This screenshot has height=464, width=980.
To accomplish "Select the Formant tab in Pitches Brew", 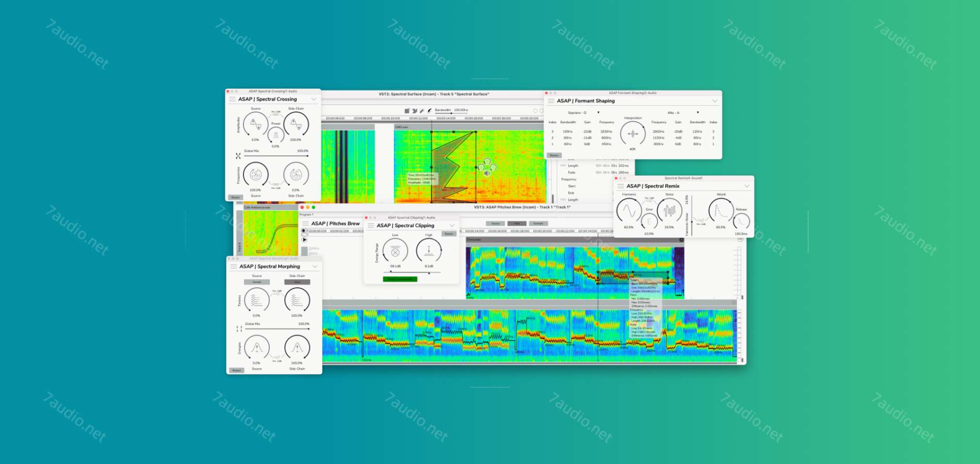I will (x=538, y=223).
